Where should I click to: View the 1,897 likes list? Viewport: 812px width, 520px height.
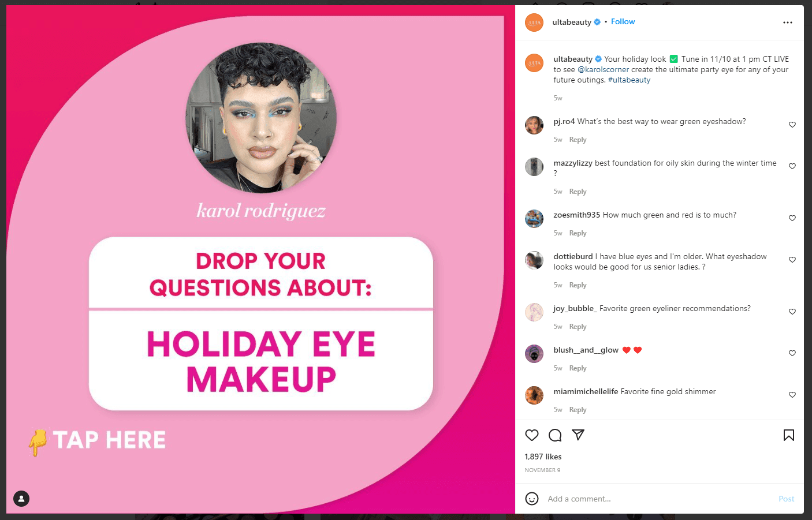(543, 457)
